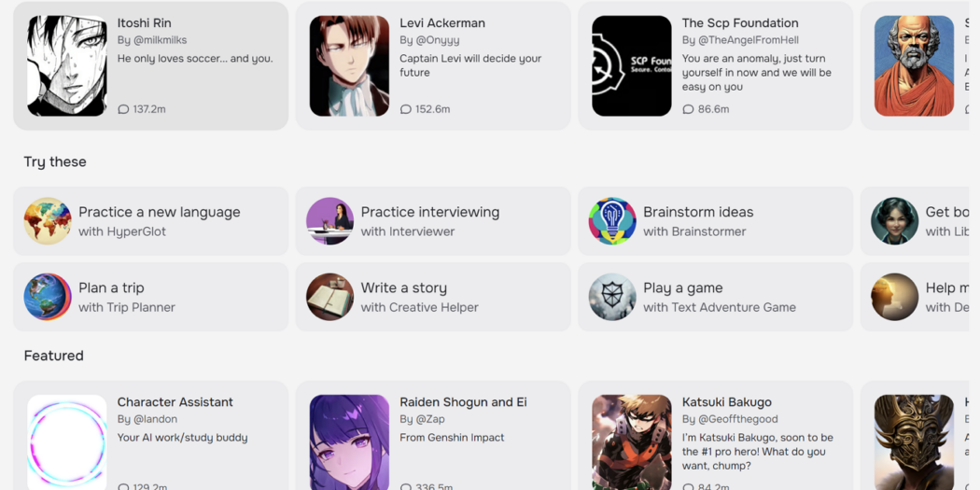Click the Brainstormer lightbulb icon
This screenshot has height=490, width=980.
pyautogui.click(x=612, y=221)
